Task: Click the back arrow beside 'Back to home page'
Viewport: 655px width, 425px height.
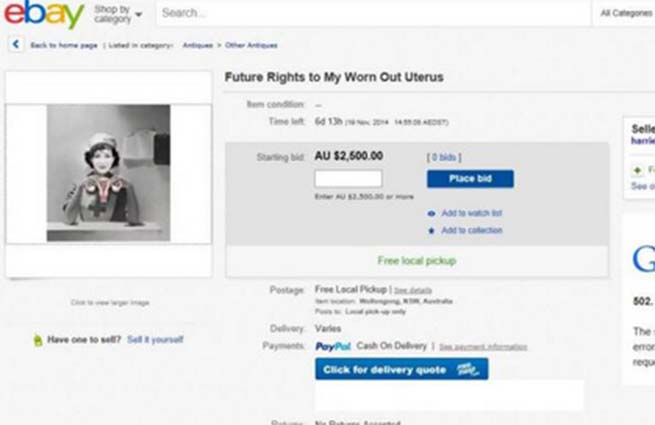Action: [16, 45]
